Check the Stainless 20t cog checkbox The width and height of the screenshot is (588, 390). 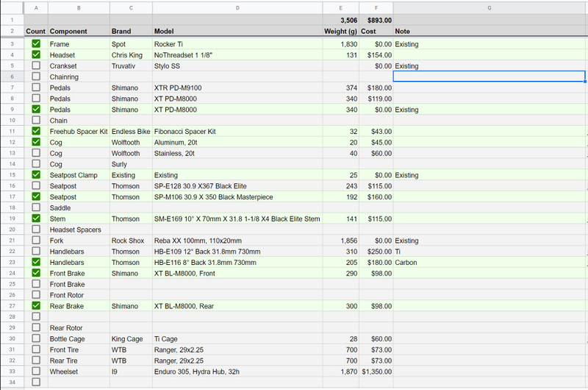point(36,153)
